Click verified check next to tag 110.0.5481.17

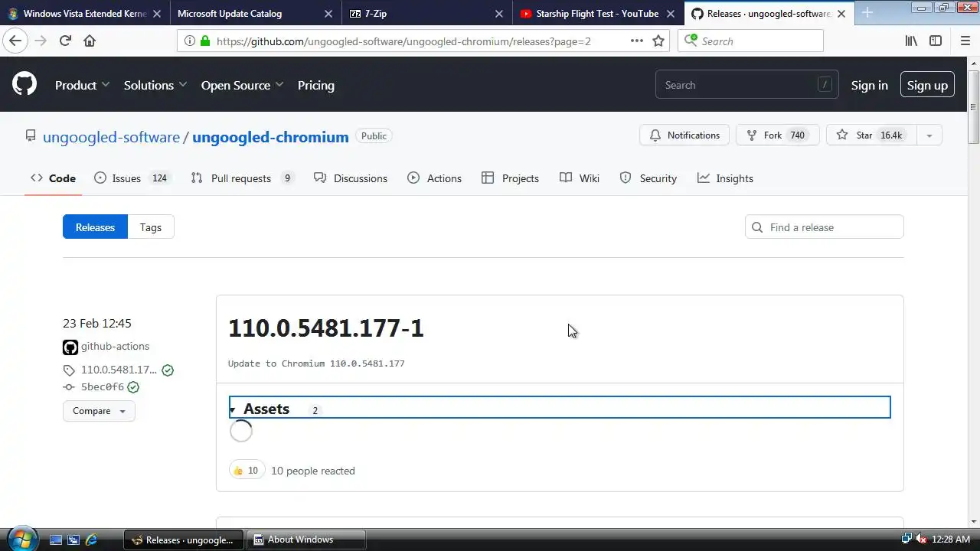click(x=168, y=370)
